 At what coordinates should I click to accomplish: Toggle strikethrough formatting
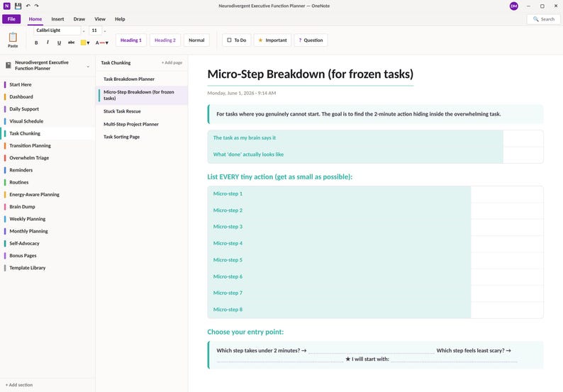(72, 43)
